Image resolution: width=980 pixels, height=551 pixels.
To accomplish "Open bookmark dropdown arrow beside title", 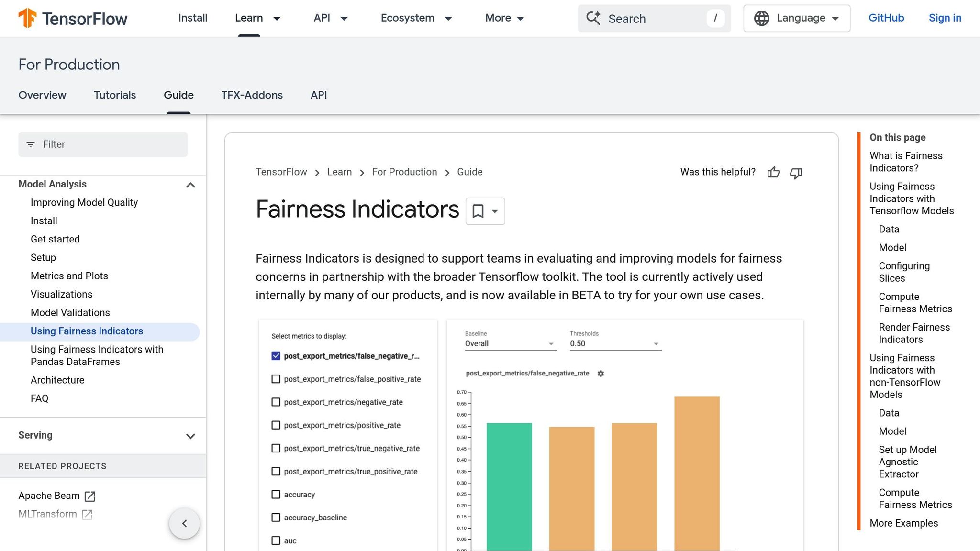I will (x=495, y=211).
